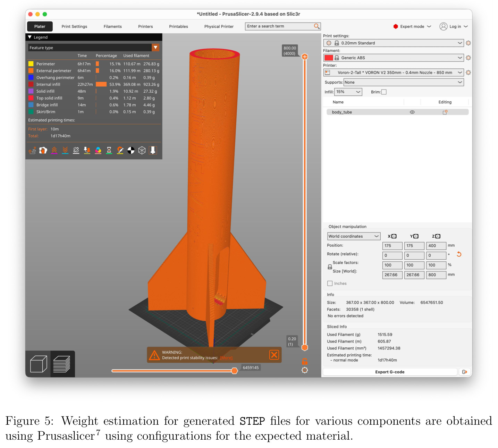Toggle Tool changes visibility icon

[87, 150]
